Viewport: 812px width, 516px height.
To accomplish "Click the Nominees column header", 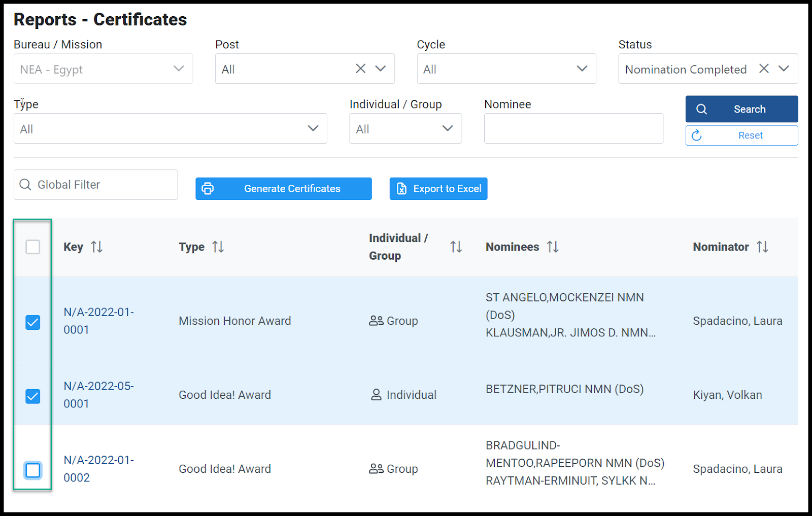I will click(x=512, y=247).
